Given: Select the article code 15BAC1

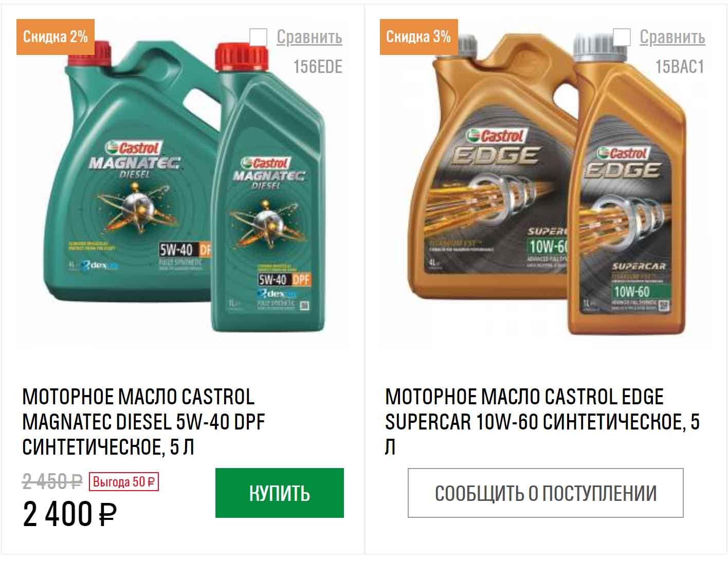Looking at the screenshot, I should pyautogui.click(x=680, y=67).
